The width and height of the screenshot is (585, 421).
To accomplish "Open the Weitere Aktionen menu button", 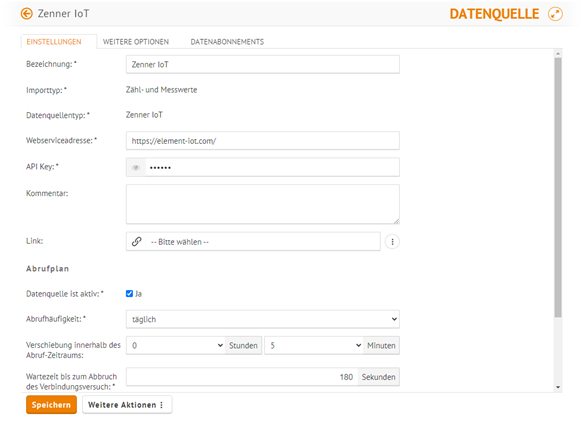I will (127, 405).
